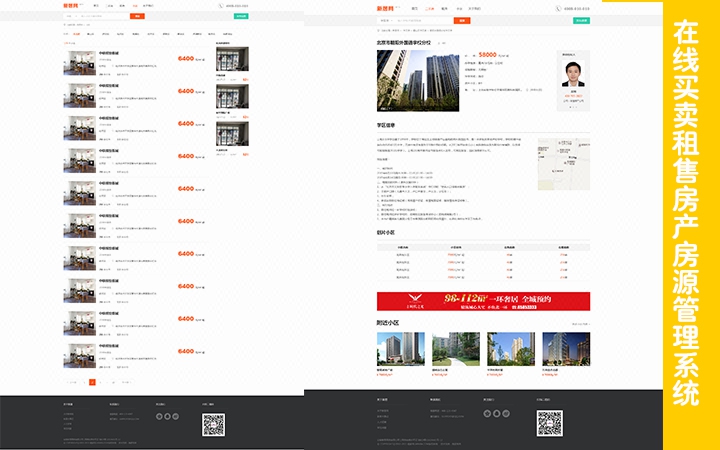The height and width of the screenshot is (450, 720).
Task: Select orange highlighted nav item on right page
Action: (429, 9)
